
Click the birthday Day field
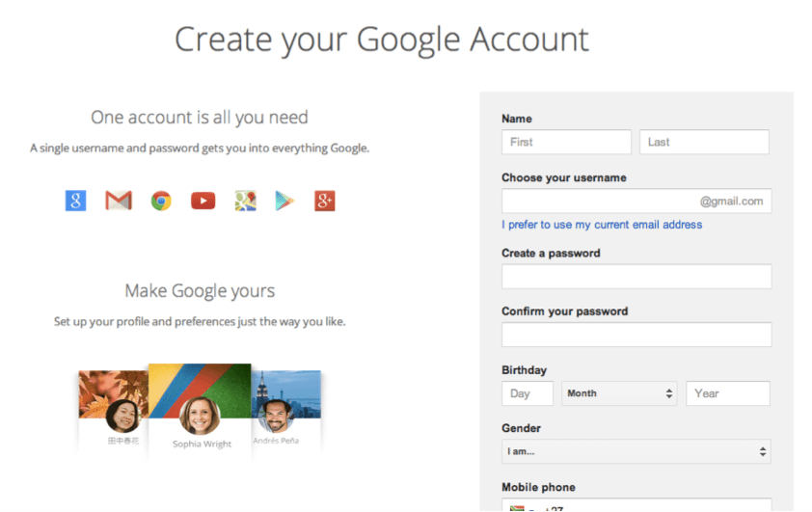tap(528, 393)
